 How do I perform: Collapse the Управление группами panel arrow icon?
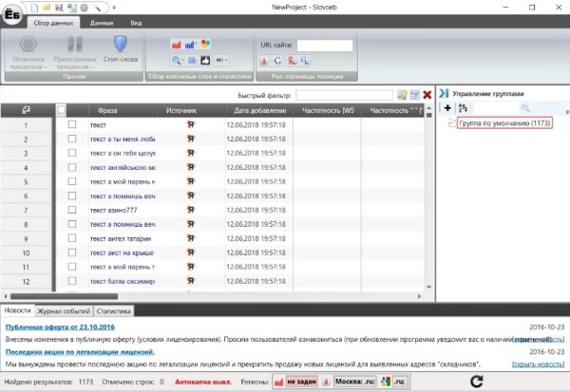tap(444, 93)
